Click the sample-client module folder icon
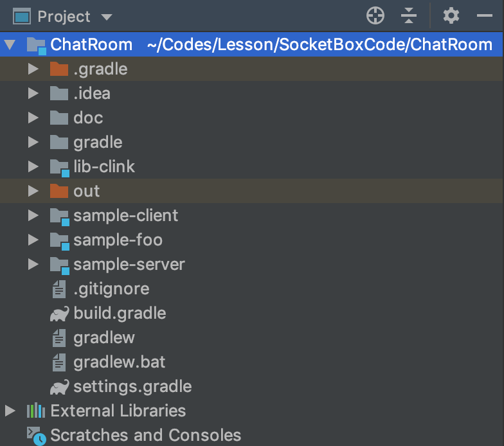 click(59, 216)
